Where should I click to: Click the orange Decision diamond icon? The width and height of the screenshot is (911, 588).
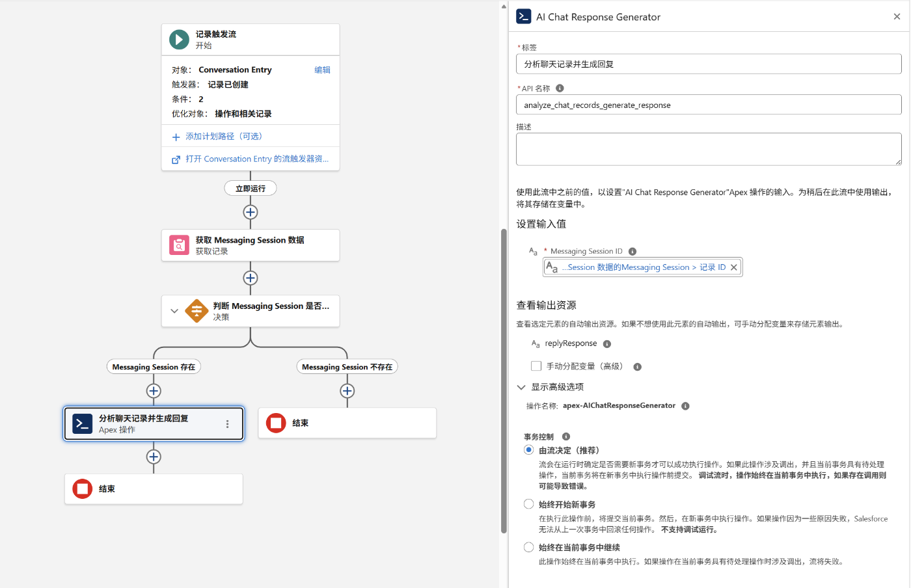click(x=197, y=311)
